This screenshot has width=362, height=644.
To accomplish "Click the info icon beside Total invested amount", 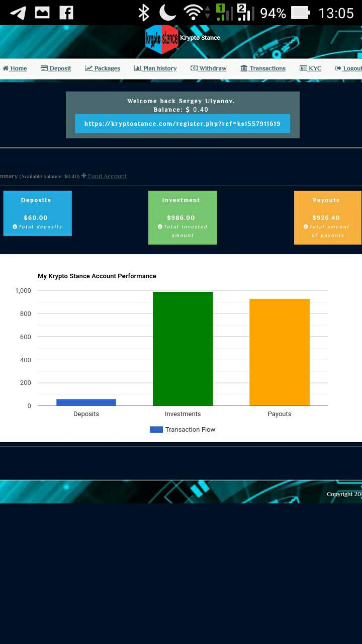I will (160, 227).
